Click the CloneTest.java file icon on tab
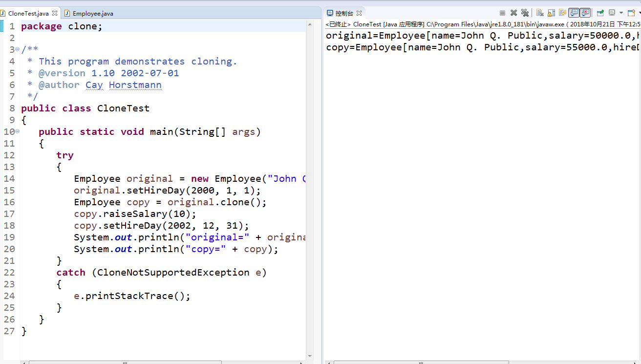This screenshot has width=641, height=364. (x=3, y=13)
